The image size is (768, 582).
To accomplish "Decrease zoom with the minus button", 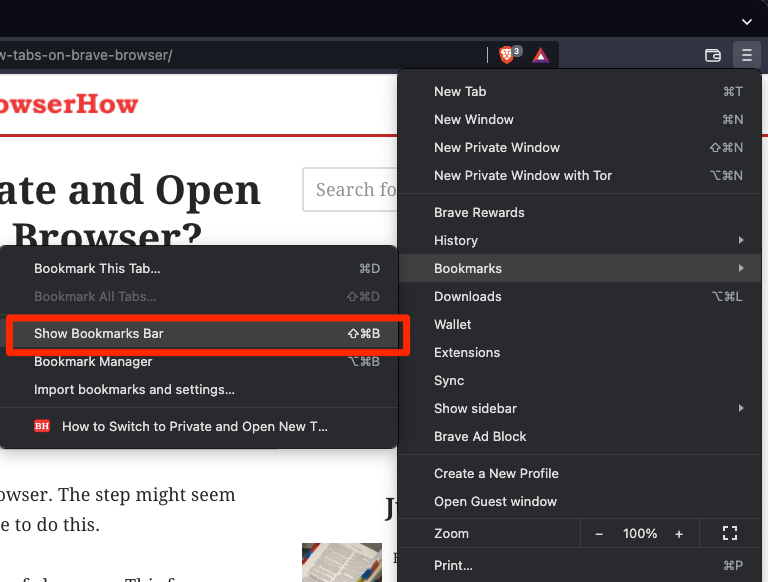I will point(599,534).
